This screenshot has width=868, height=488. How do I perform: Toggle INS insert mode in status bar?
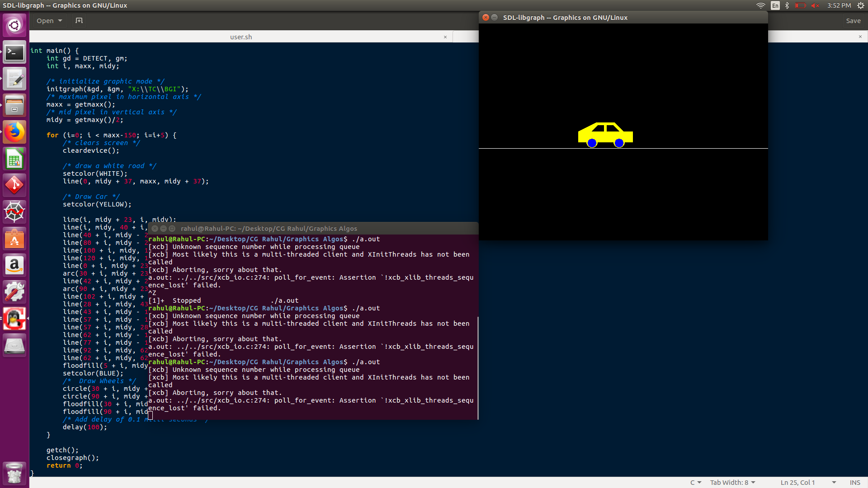(x=855, y=483)
